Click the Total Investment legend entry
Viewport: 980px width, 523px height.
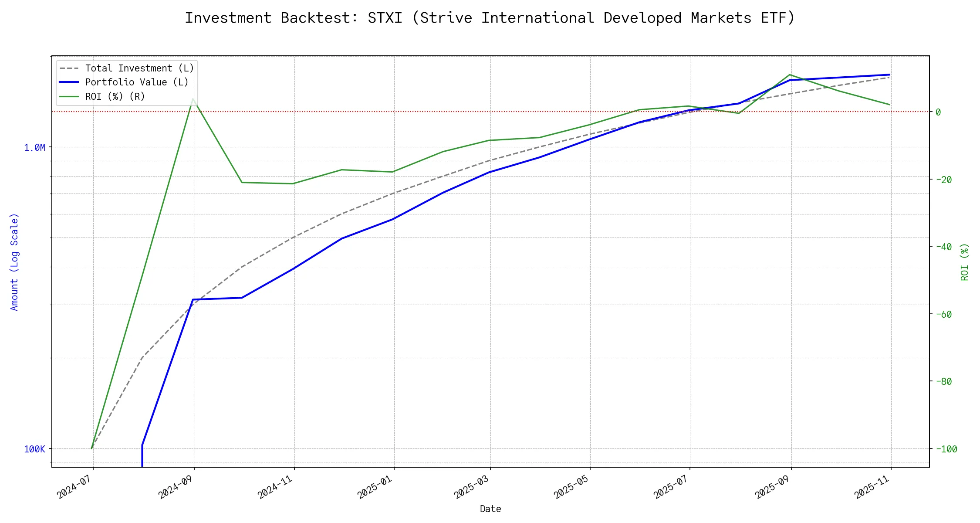[139, 68]
